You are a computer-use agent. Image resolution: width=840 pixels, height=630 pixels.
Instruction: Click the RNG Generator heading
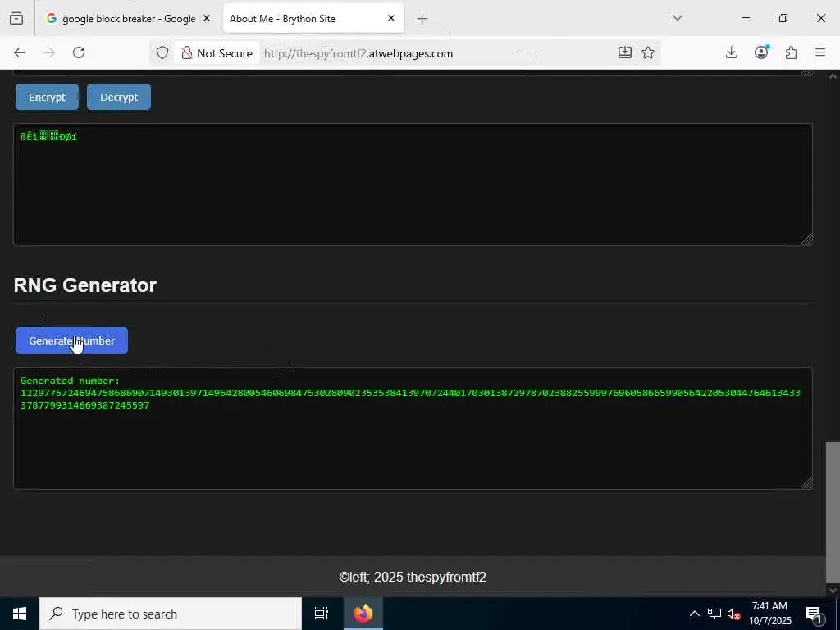point(85,285)
